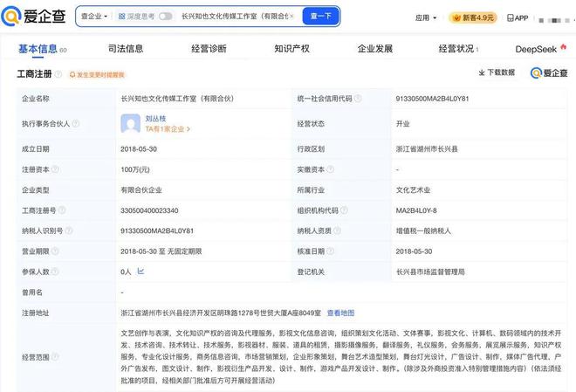
Task: Switch to the 司法信息 tab
Action: 126,49
